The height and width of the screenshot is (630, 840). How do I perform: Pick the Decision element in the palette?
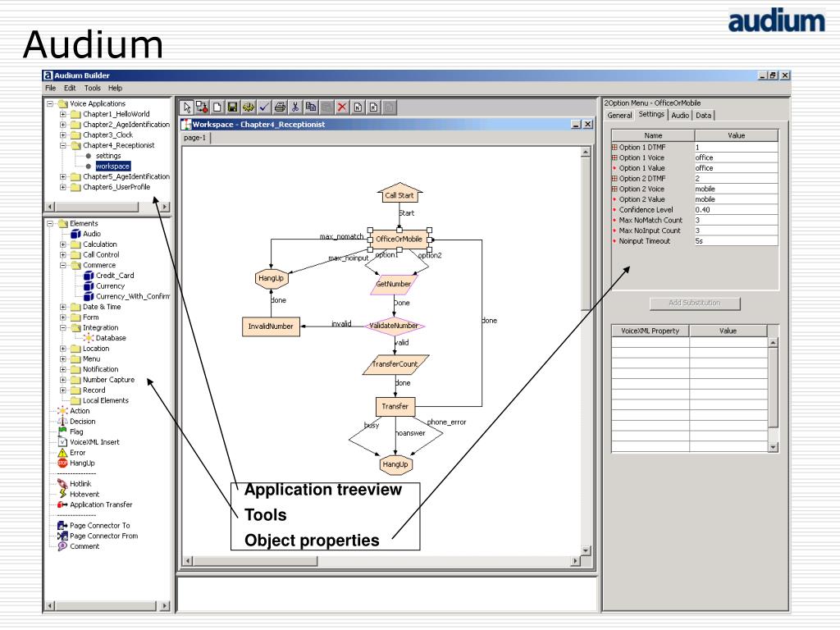coord(76,422)
